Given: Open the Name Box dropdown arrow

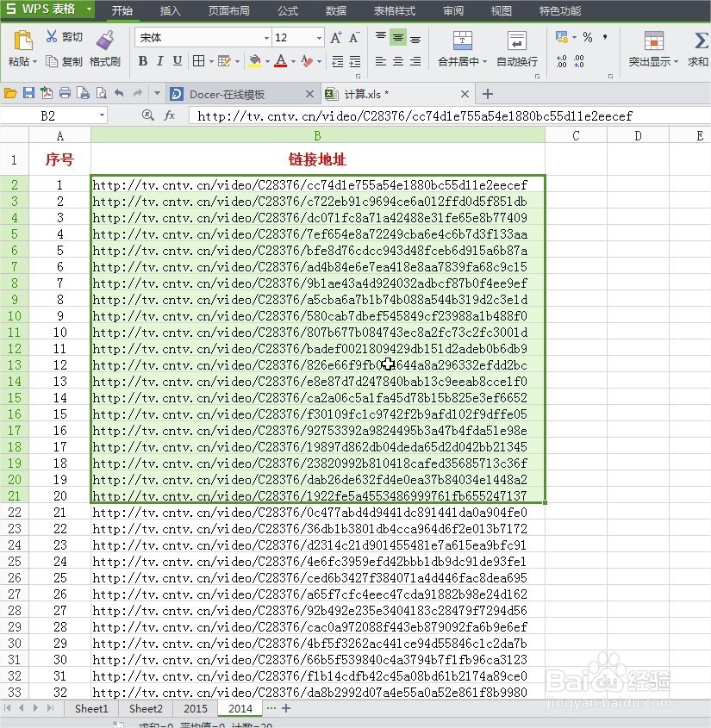Looking at the screenshot, I should (102, 115).
